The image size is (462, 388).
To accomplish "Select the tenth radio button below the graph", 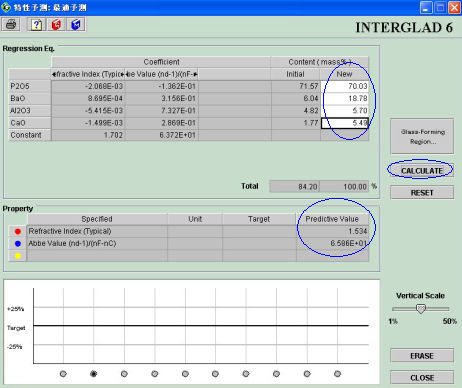I will click(337, 374).
